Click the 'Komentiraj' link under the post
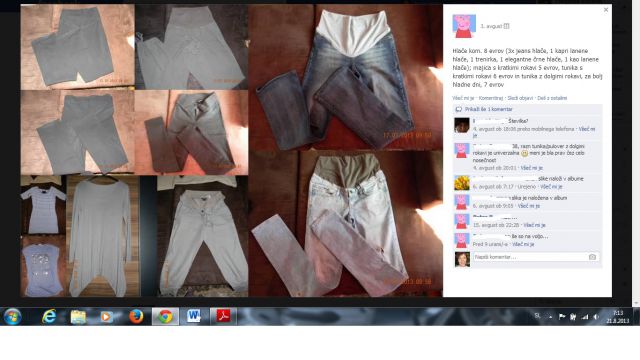Screen dimensions: 640x360 [x=491, y=98]
